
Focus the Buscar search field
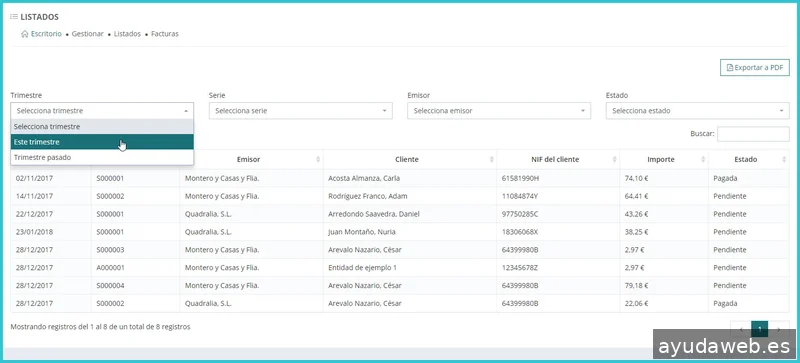tap(753, 134)
